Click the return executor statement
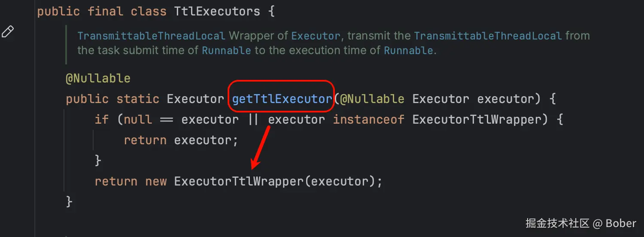Viewport: 644px width, 237px height. pyautogui.click(x=181, y=140)
